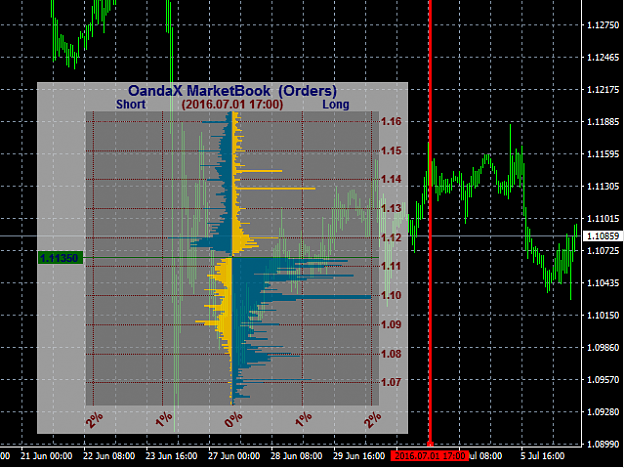
Task: Click the OandaX MarketBook (Orders) title
Action: tap(232, 91)
